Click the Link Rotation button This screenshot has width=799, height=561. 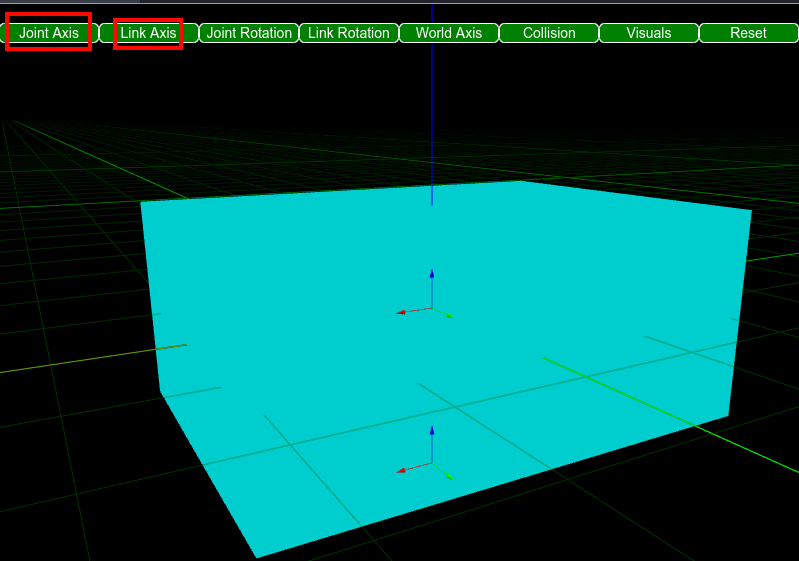point(349,33)
